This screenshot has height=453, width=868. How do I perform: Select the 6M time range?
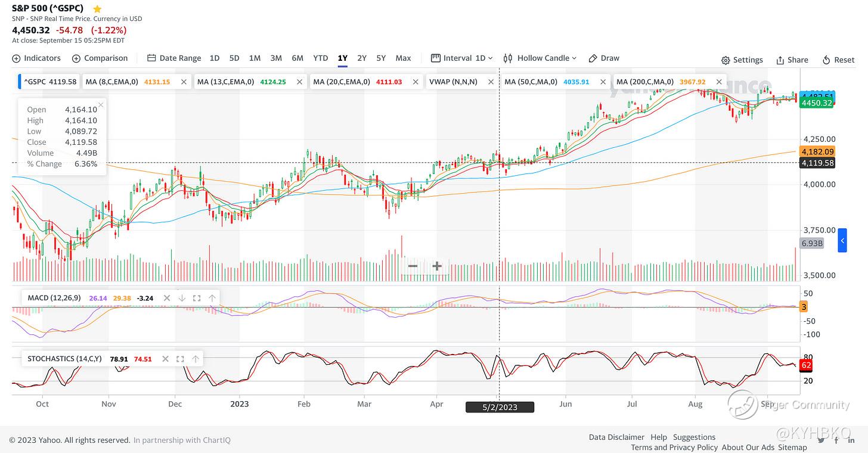[x=297, y=58]
